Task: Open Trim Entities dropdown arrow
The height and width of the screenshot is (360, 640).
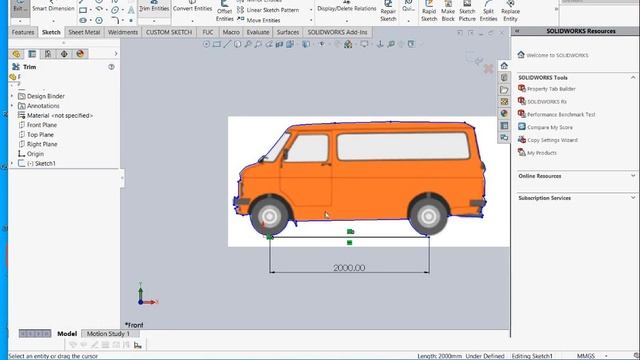Action: coord(154,20)
